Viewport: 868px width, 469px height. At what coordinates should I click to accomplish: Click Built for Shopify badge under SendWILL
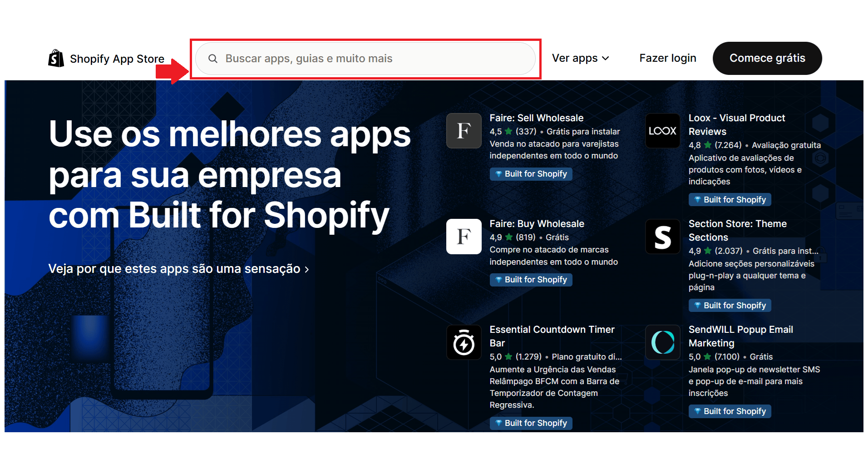(x=730, y=411)
